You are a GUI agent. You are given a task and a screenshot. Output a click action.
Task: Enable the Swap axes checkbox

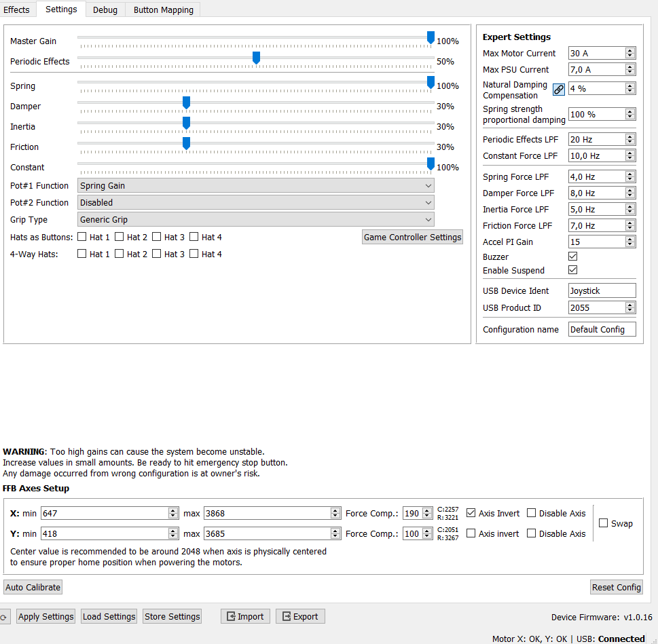[604, 523]
